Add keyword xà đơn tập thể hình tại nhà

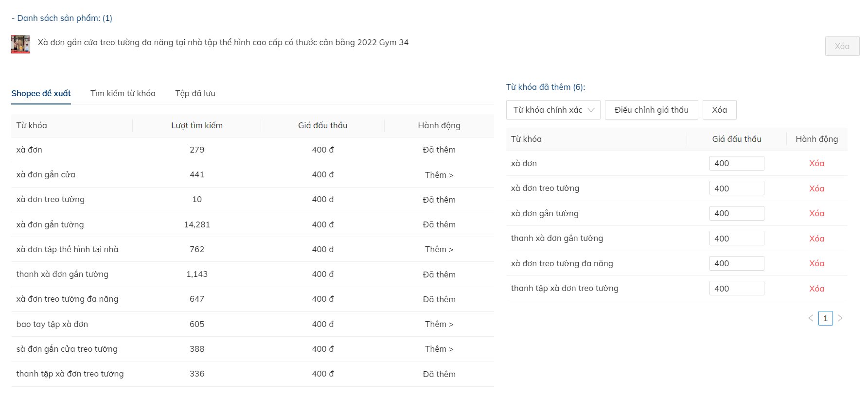tap(439, 249)
